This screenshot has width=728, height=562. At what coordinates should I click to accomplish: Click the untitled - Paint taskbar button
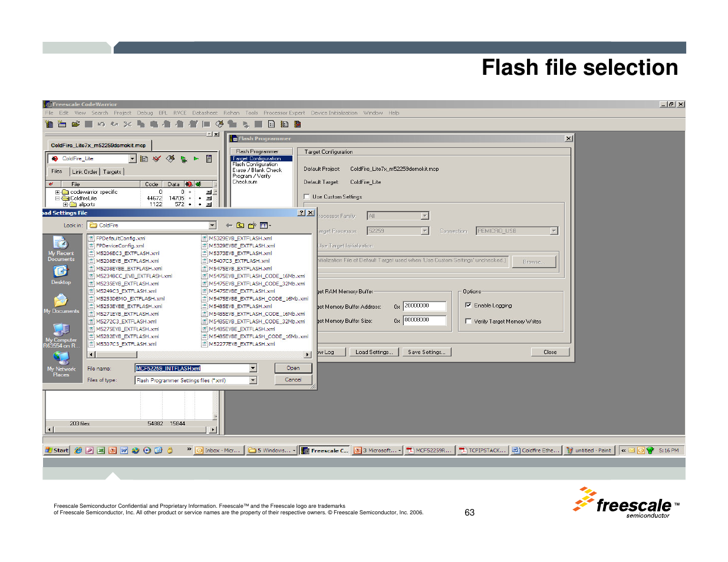[x=589, y=450]
